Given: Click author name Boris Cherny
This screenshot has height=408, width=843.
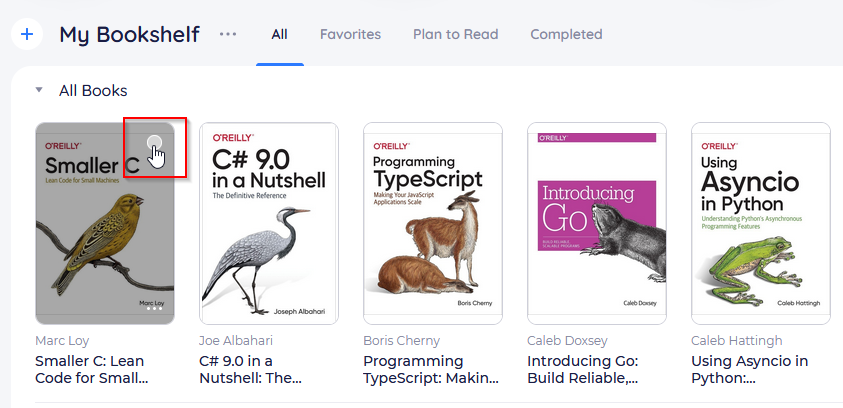Looking at the screenshot, I should pyautogui.click(x=402, y=341).
